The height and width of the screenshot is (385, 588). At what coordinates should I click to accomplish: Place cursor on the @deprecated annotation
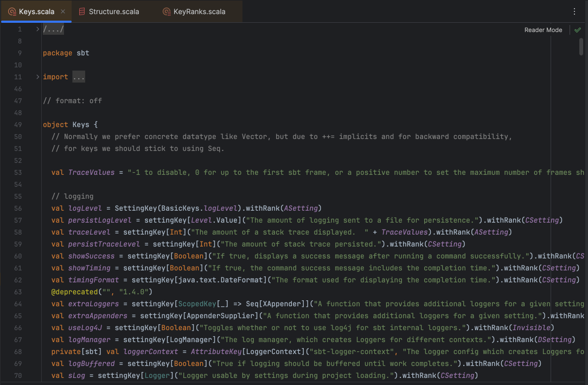tap(74, 292)
